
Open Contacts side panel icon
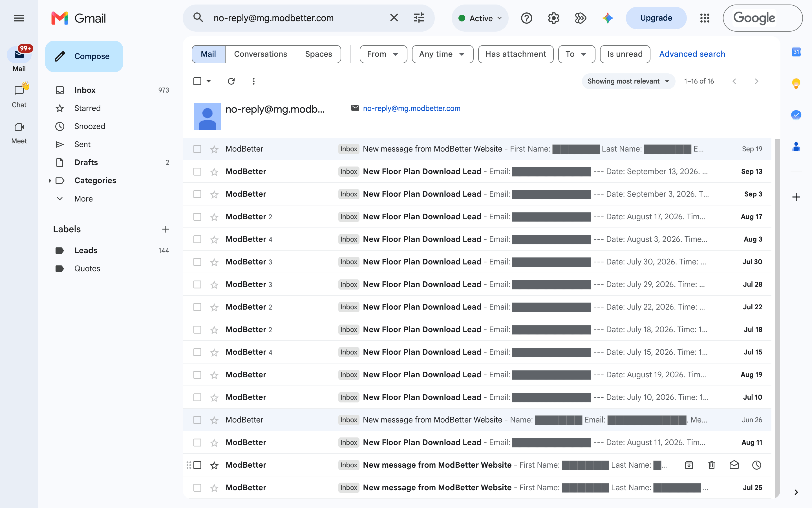796,147
